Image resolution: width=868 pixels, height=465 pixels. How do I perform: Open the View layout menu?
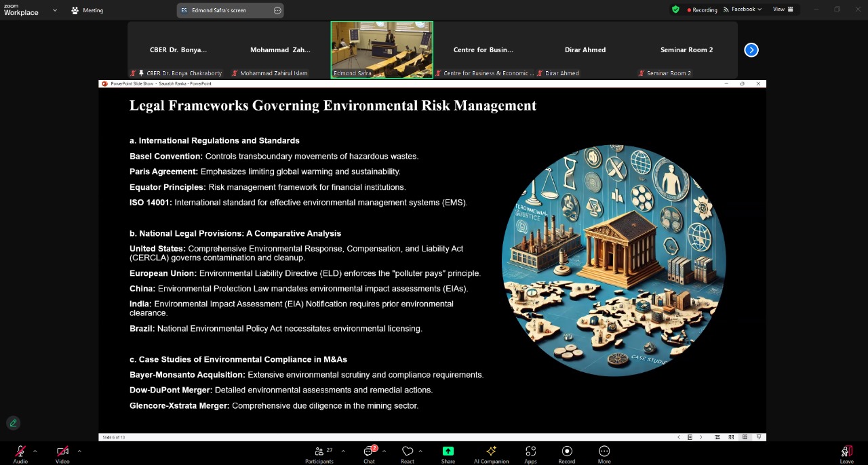(x=783, y=9)
